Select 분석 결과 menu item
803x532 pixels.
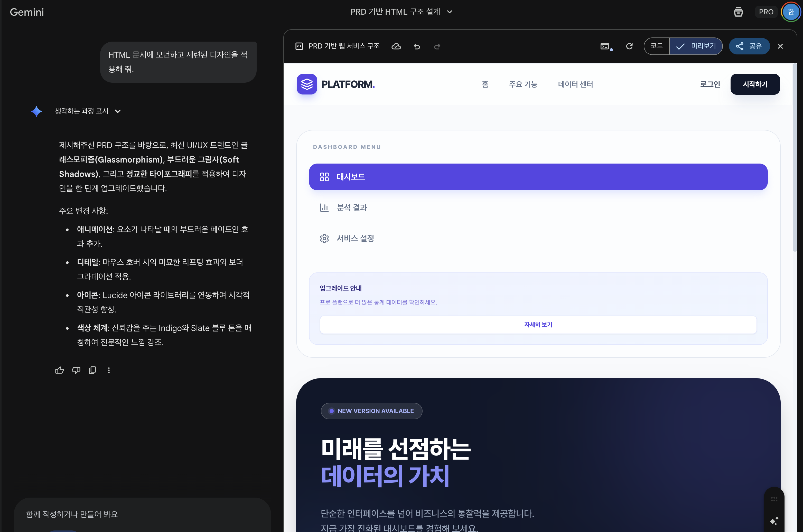(x=352, y=208)
